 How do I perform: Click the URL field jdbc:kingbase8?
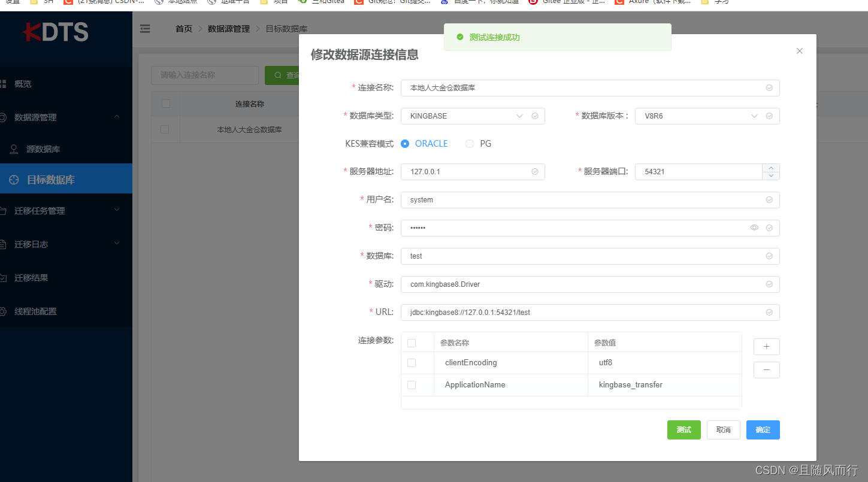(590, 312)
